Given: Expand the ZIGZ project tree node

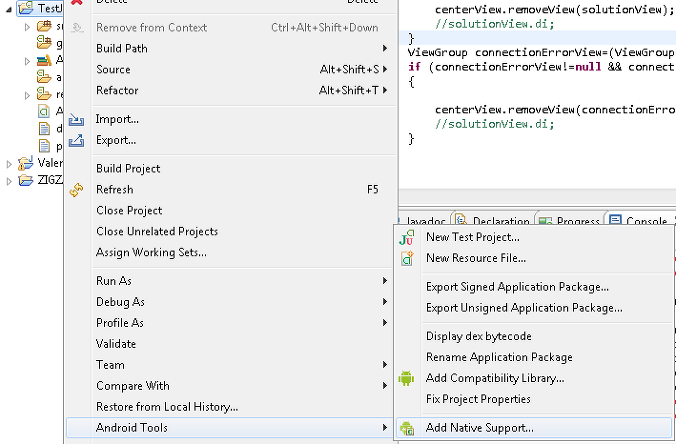Looking at the screenshot, I should pyautogui.click(x=9, y=181).
